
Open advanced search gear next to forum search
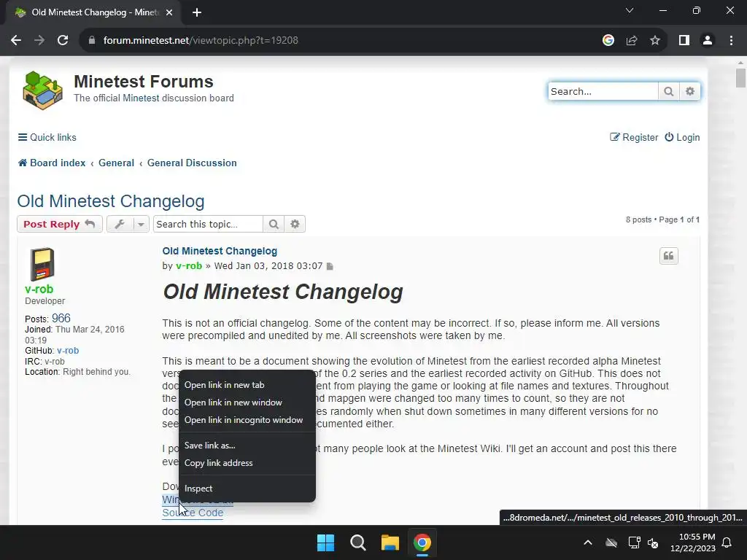tap(690, 91)
